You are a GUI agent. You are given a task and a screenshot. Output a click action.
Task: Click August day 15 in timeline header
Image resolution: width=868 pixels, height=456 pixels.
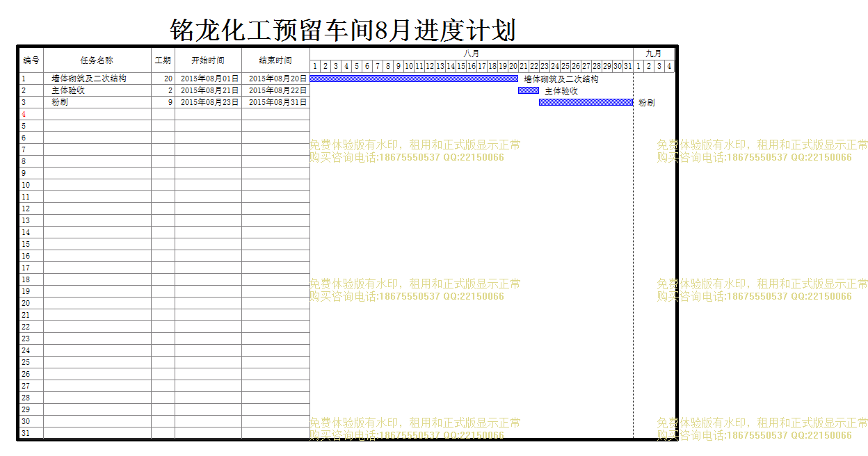461,67
